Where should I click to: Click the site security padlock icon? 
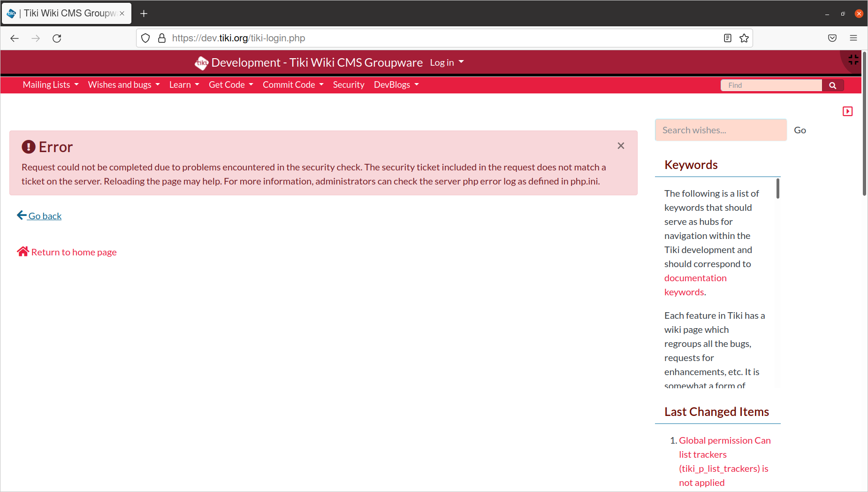[x=162, y=38]
